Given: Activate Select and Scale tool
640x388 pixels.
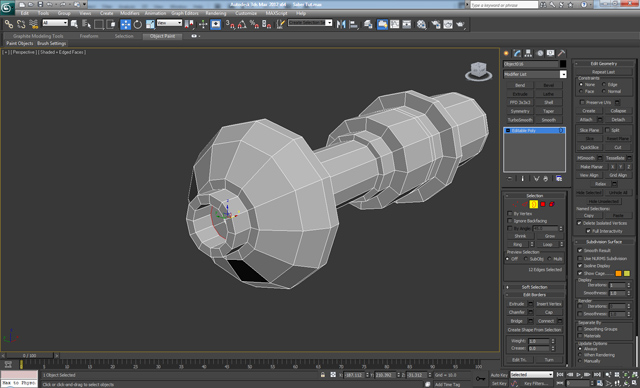Looking at the screenshot, I should click(x=150, y=24).
